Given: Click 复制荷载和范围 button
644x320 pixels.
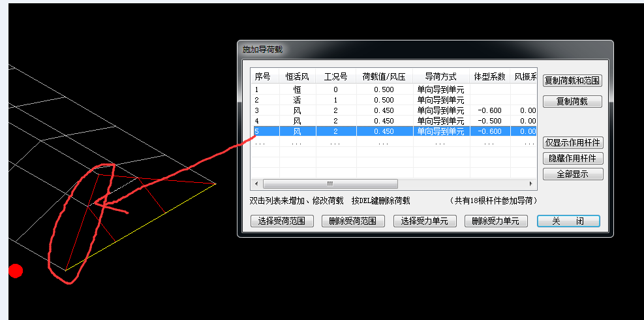Looking at the screenshot, I should pyautogui.click(x=572, y=80).
